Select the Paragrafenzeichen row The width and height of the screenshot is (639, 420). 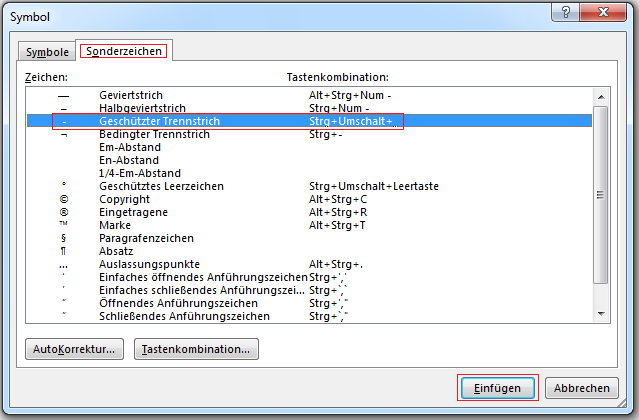click(x=309, y=238)
